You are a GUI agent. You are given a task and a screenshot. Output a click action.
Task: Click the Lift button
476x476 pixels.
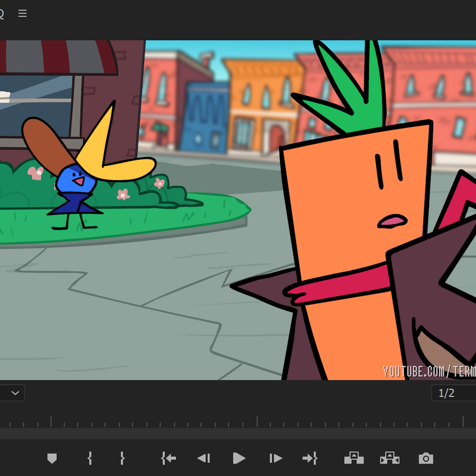[354, 458]
